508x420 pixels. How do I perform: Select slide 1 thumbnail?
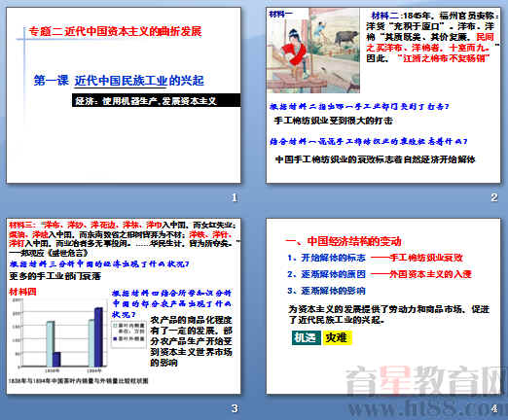point(124,95)
